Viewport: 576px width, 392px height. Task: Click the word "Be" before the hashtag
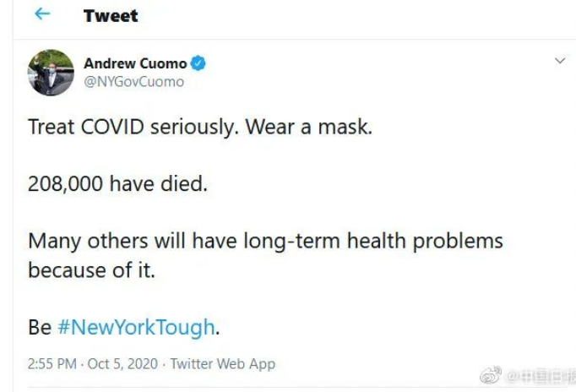point(40,327)
